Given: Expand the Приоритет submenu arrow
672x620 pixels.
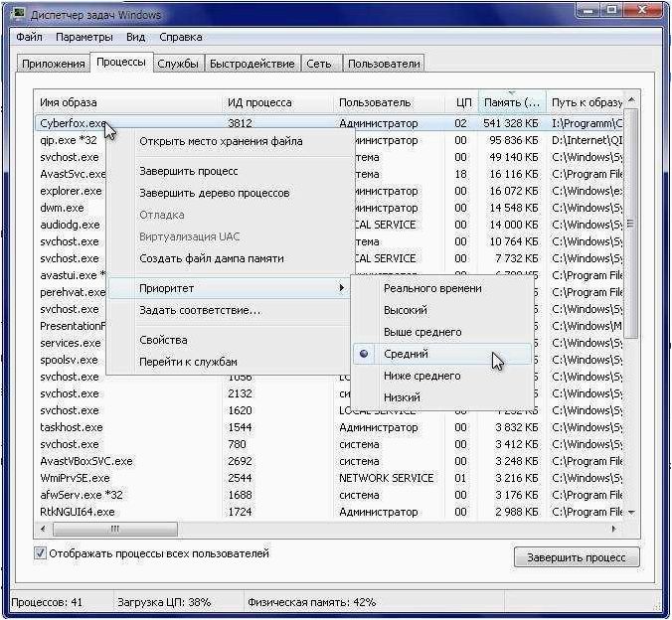Looking at the screenshot, I should [342, 287].
